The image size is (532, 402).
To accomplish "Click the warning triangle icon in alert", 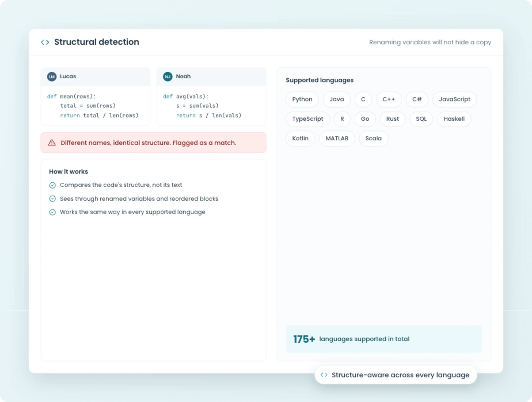I will coord(52,143).
